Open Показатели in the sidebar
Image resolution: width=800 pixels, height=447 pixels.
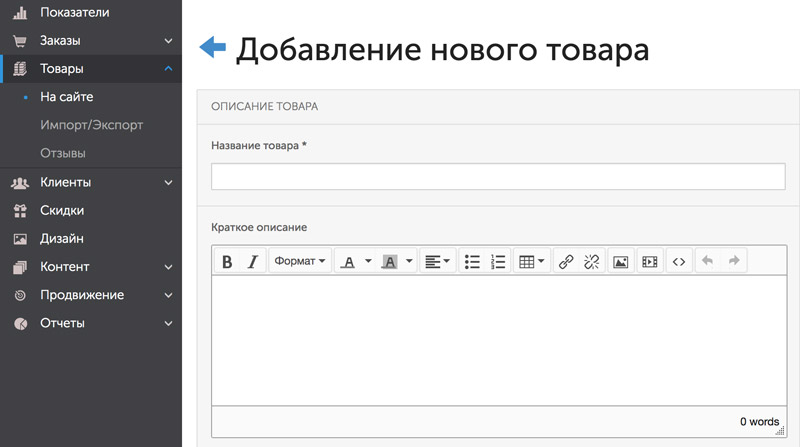(x=74, y=12)
